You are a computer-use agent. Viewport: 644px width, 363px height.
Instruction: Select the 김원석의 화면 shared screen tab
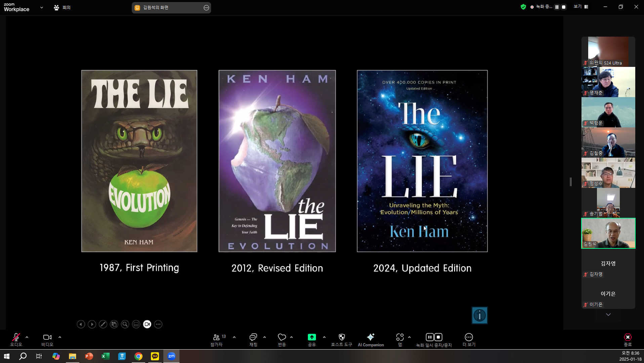click(171, 8)
